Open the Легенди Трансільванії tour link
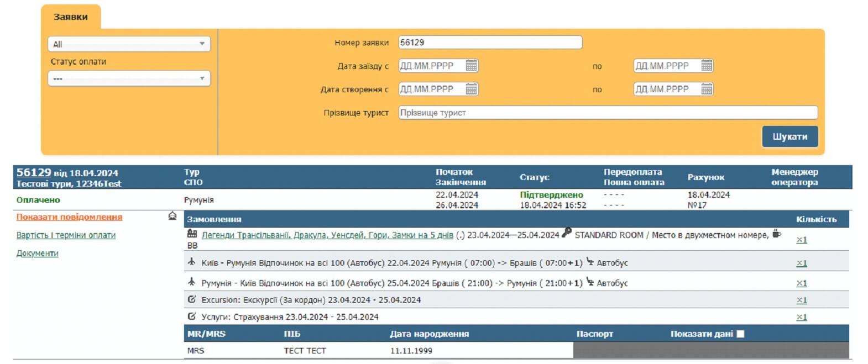 point(327,235)
